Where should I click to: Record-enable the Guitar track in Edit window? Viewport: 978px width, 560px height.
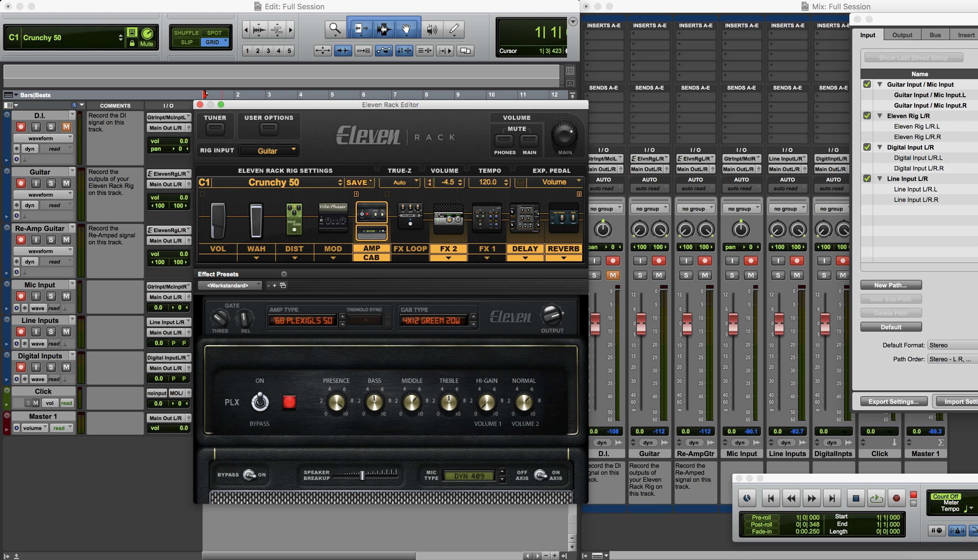tap(21, 183)
